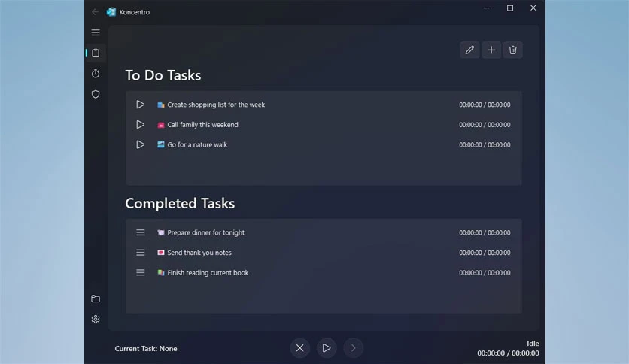Start 'Create shopping list for the week' task
This screenshot has width=629, height=364.
[x=140, y=105]
